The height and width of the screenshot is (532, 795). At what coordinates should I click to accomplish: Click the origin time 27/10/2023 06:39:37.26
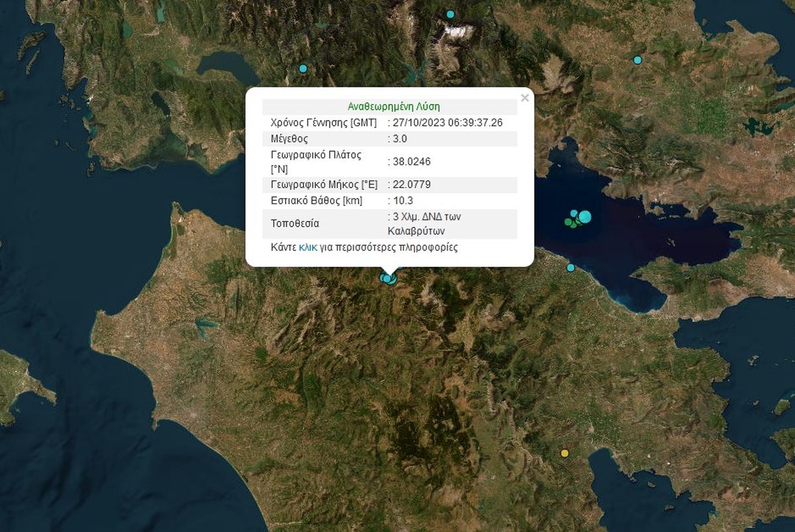click(447, 123)
